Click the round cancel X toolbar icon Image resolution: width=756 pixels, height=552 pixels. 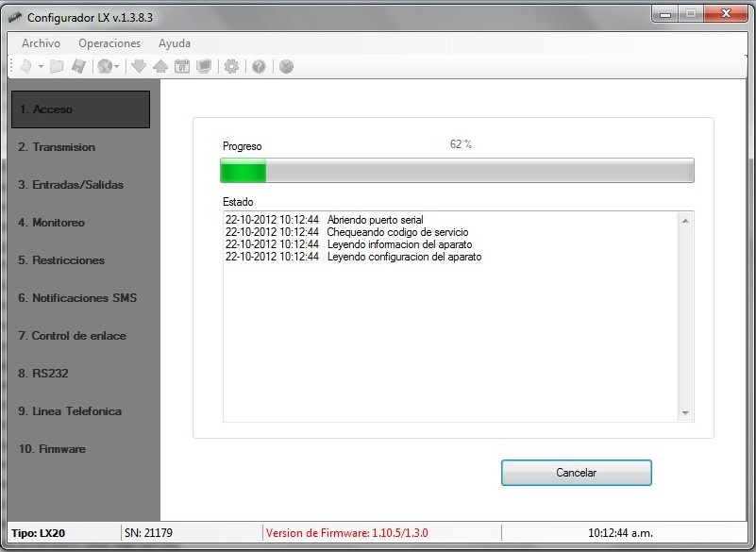click(x=286, y=66)
